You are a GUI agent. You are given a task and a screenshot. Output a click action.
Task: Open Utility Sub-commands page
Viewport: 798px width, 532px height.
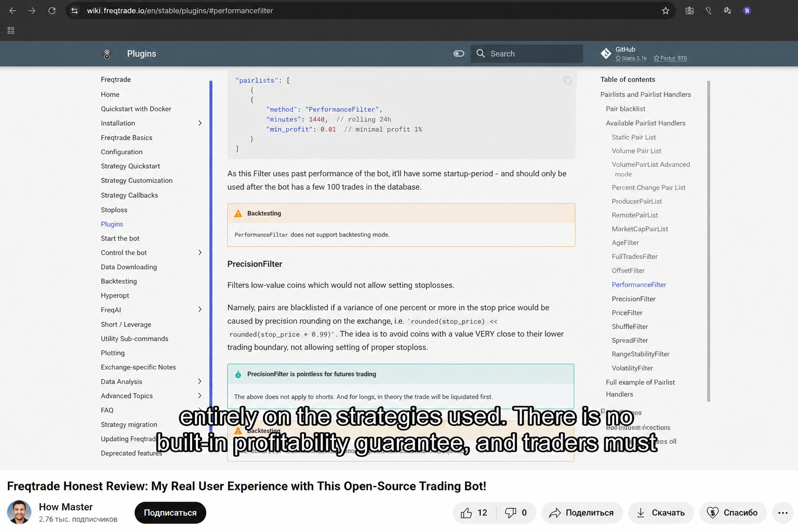(x=135, y=339)
